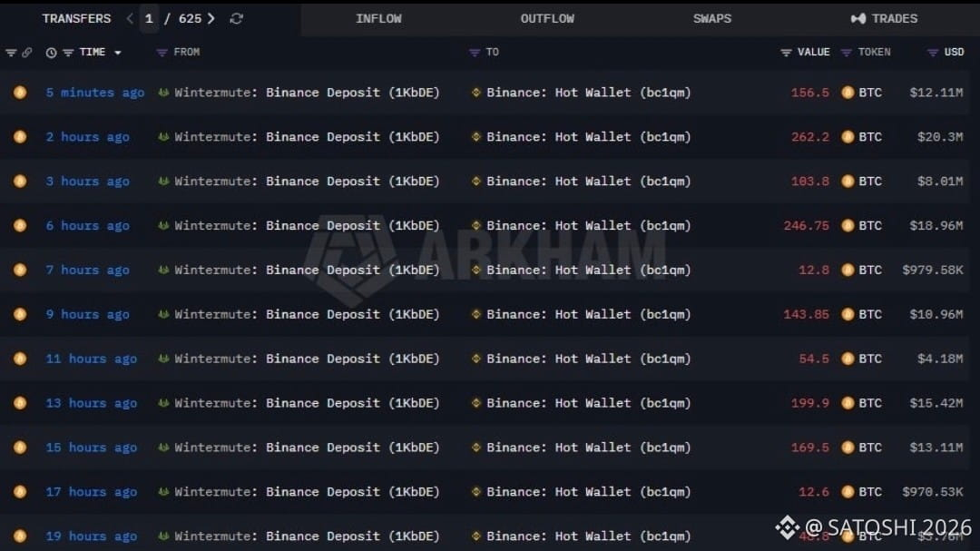Click the Wintermute logo in 9 hours ago row
The image size is (980, 551).
[163, 315]
